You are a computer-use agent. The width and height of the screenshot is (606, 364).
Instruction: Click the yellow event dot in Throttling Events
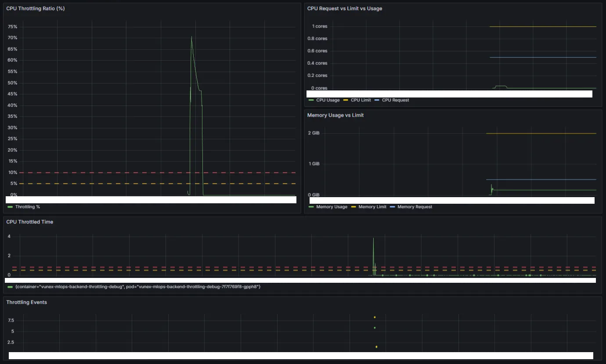pos(375,317)
